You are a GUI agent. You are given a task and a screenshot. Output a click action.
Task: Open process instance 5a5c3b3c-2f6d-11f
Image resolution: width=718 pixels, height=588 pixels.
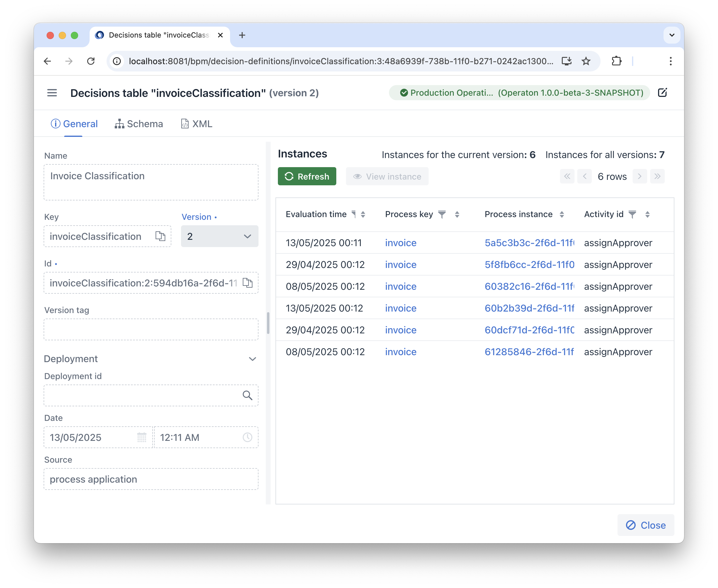tap(529, 243)
